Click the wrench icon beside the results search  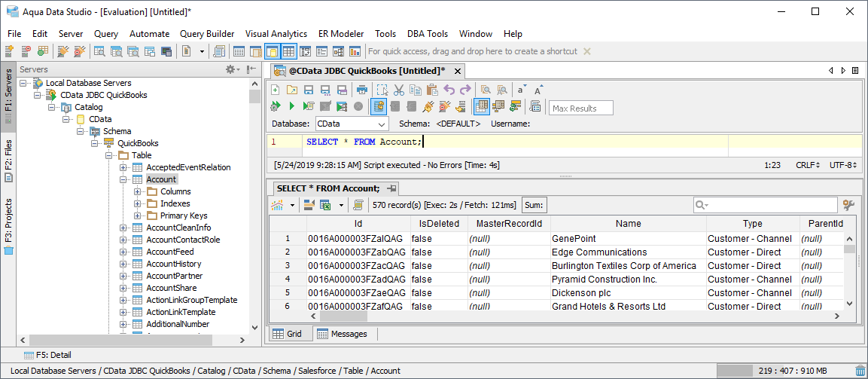tap(848, 205)
